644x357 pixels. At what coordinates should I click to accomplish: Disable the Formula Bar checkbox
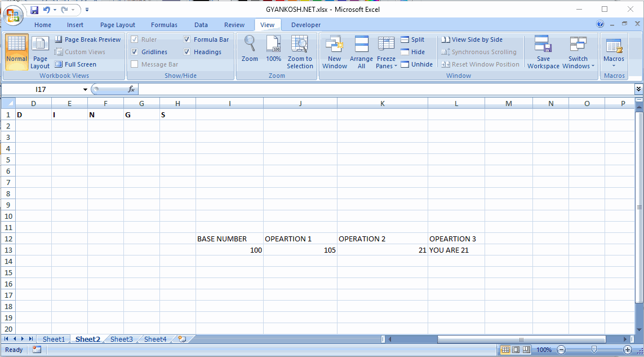click(186, 39)
